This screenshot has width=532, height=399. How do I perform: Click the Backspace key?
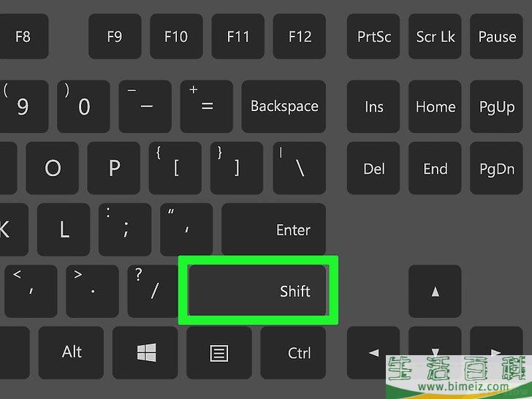(284, 106)
